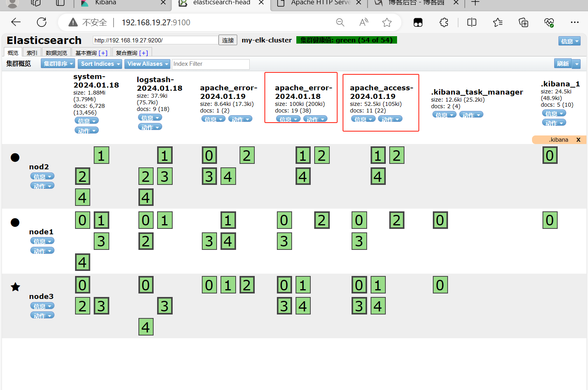Viewport: 588px width, 390px height.
Task: Click the 刷新 refresh button
Action: (563, 63)
